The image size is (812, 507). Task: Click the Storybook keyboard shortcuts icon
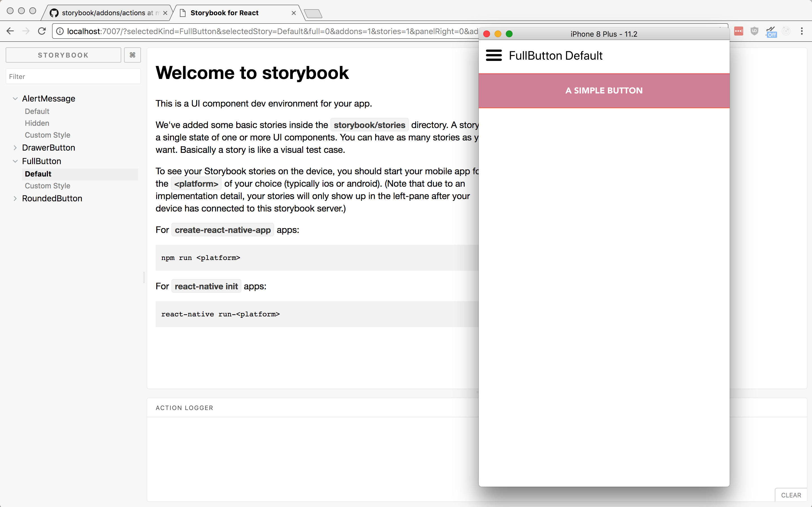click(x=133, y=55)
